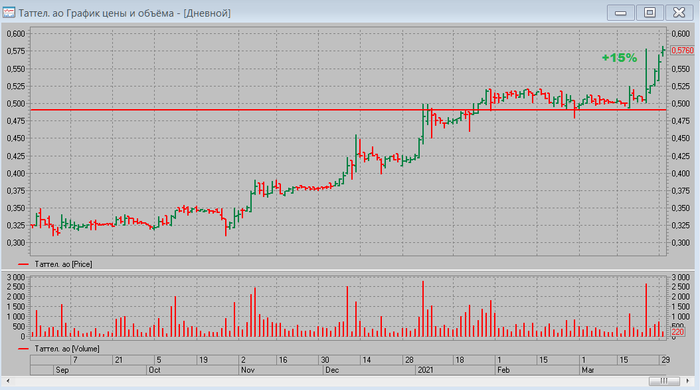Image resolution: width=700 pixels, height=390 pixels.
Task: Click the Таттел. ао [Price] legend label
Action: (63, 264)
